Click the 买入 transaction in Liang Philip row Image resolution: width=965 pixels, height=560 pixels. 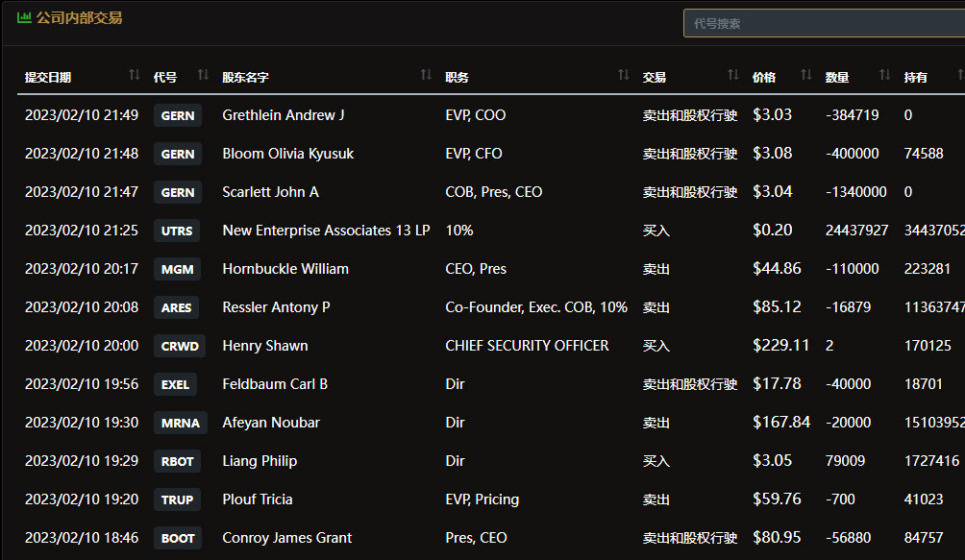coord(656,461)
